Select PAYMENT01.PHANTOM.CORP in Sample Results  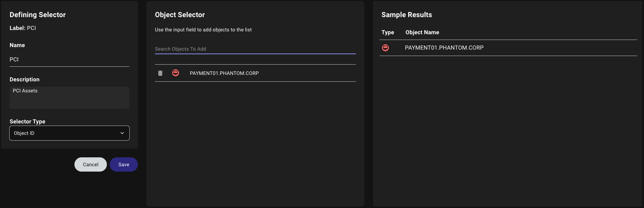tap(444, 47)
